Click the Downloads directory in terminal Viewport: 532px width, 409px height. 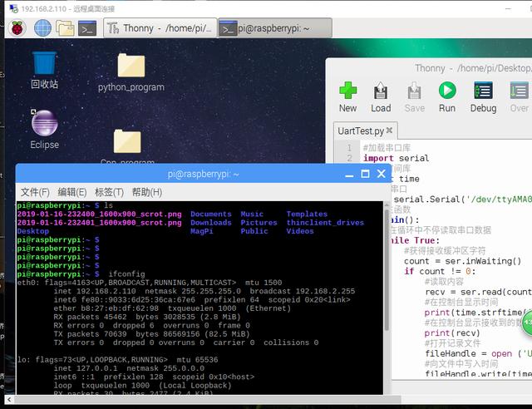pos(210,223)
